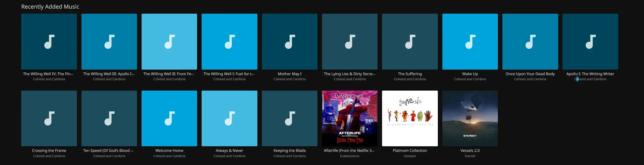Open the Afterlife Evanescence album cover
644x165 pixels.
point(350,118)
